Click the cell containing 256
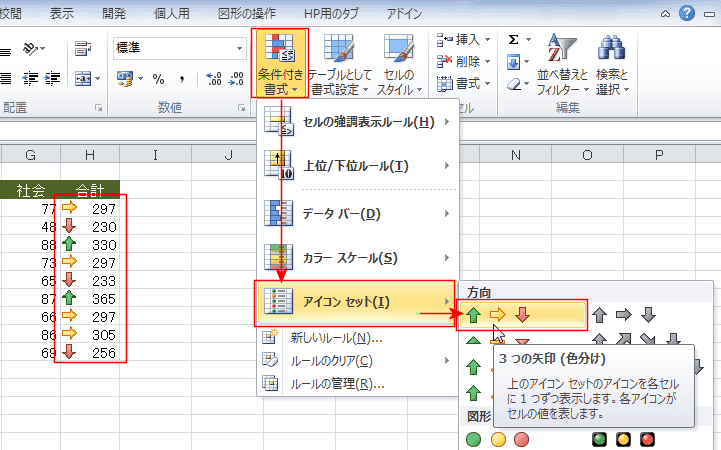721x450 pixels. 90,353
